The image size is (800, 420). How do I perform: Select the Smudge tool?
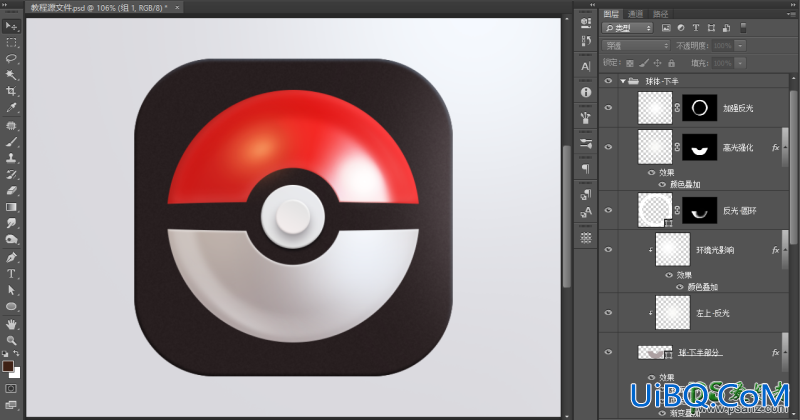tap(11, 224)
